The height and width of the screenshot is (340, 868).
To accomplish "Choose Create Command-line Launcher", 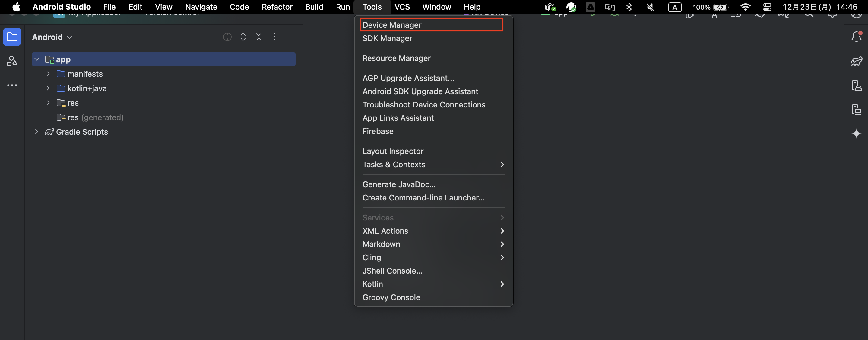I will pos(433,198).
